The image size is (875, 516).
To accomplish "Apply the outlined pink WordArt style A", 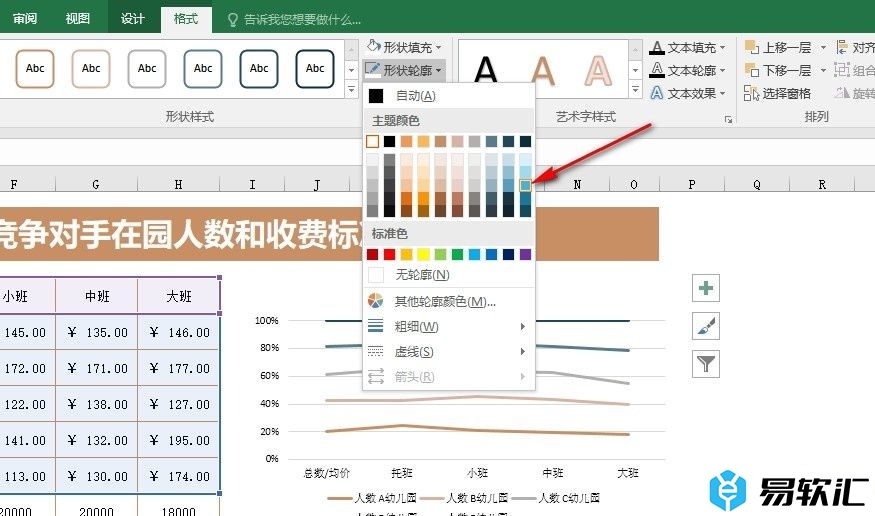I will [598, 70].
